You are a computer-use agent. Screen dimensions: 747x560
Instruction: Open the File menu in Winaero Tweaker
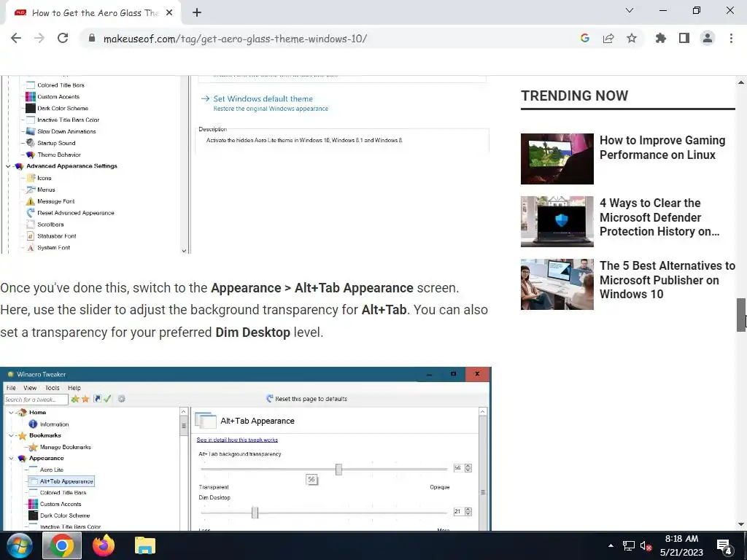(11, 388)
